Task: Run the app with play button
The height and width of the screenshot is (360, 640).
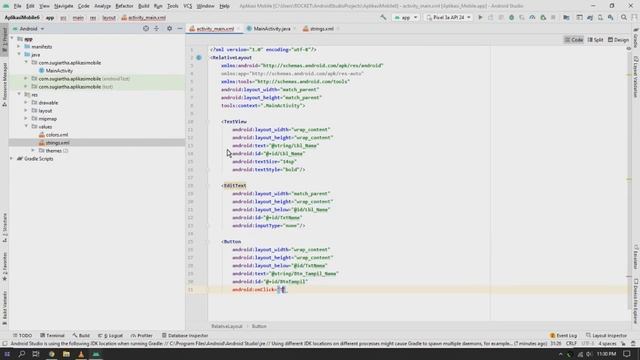Action: point(480,18)
